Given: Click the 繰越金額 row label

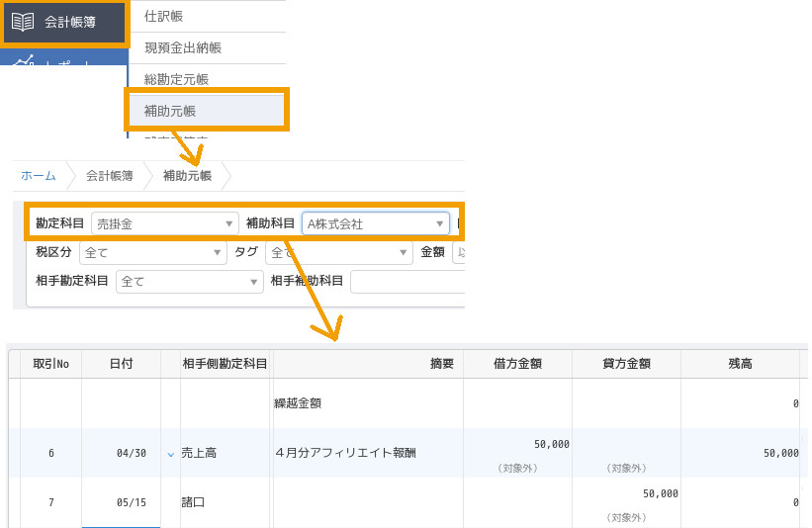Looking at the screenshot, I should (x=298, y=403).
